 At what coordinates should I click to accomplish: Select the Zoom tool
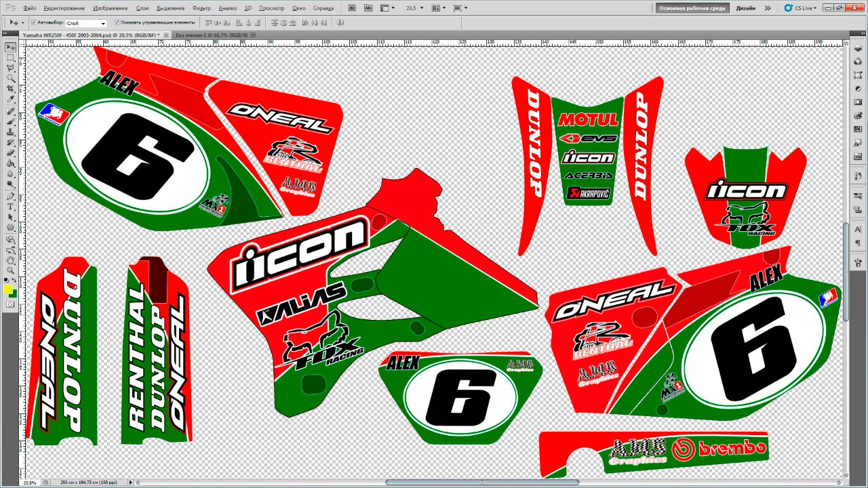coord(11,271)
